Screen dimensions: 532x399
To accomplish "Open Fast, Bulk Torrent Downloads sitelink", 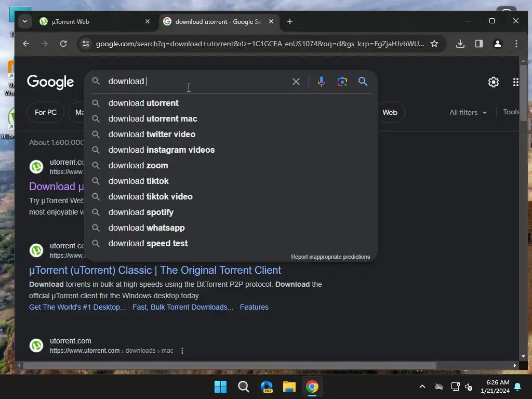I will [182, 307].
